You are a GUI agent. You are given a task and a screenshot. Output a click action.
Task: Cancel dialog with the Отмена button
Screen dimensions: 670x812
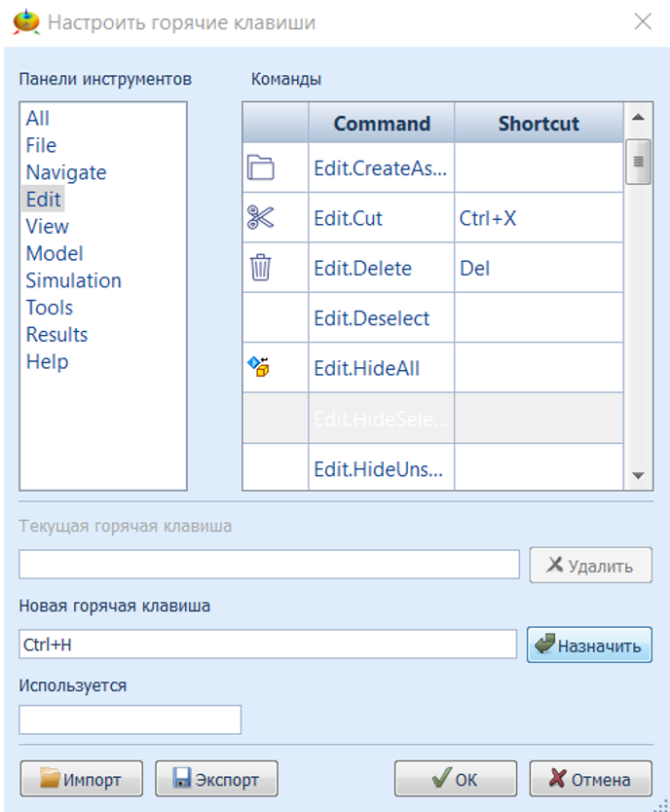coord(590,779)
